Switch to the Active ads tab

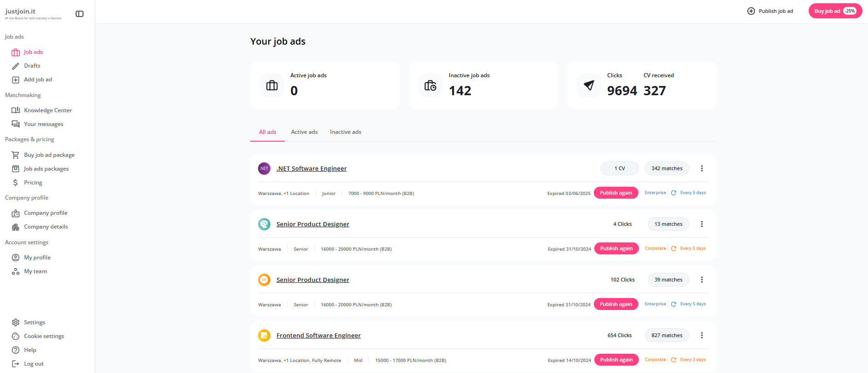304,132
